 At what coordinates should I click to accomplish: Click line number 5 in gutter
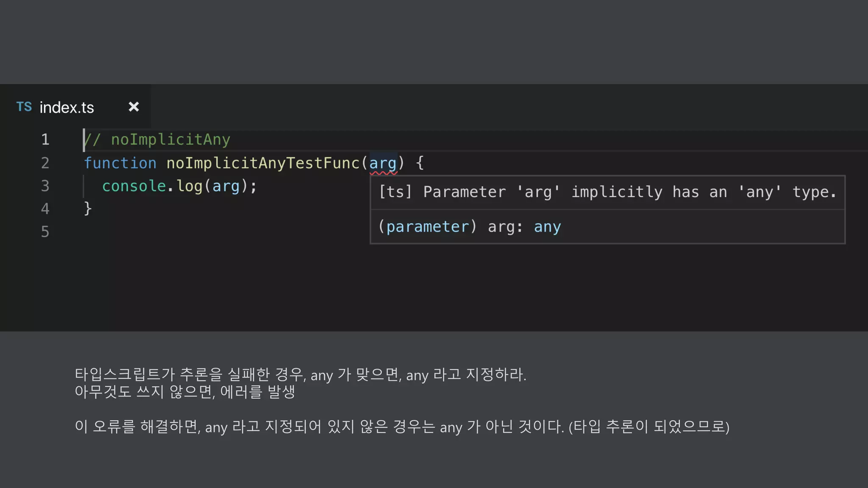point(45,232)
